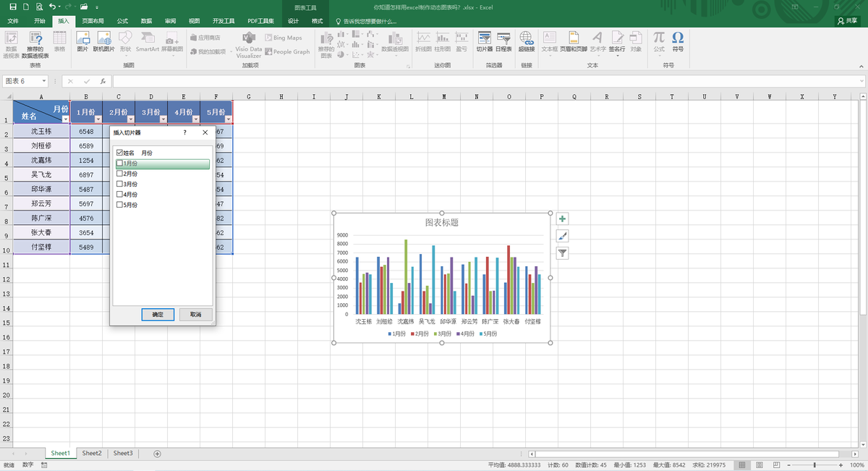Open the filter dropdown in 4月份 header

195,119
